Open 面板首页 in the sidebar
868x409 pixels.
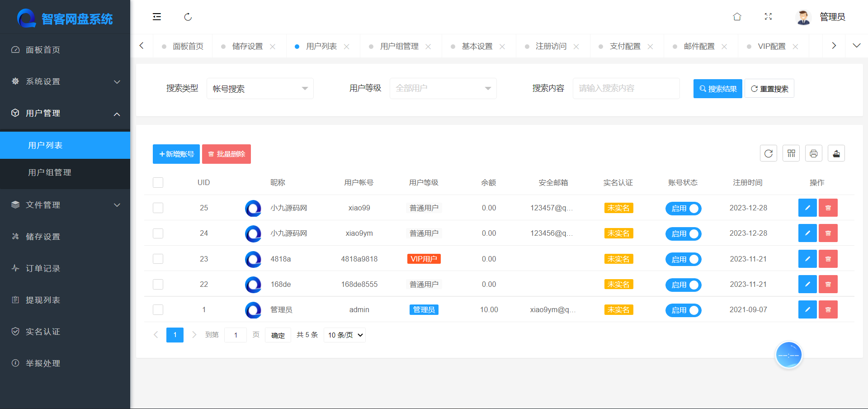(65, 50)
